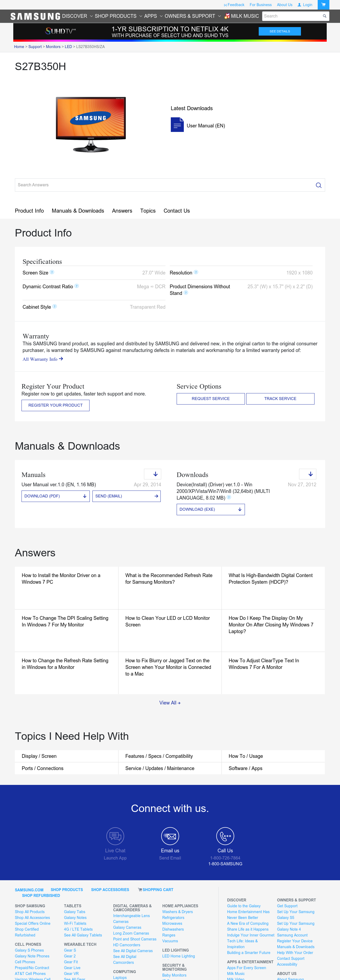The width and height of the screenshot is (340, 980).
Task: Open the Contact Us tab
Action: point(177,211)
